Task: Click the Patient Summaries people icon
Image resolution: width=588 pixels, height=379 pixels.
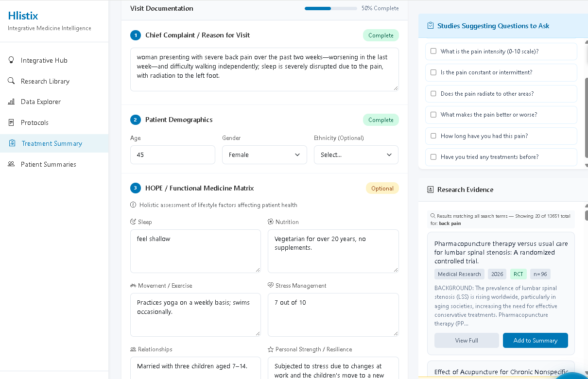Action: pyautogui.click(x=11, y=164)
